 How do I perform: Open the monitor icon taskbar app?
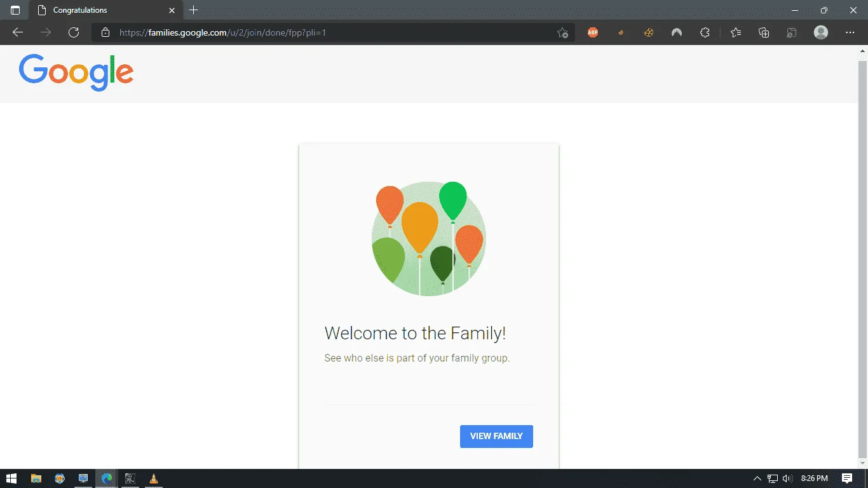83,478
